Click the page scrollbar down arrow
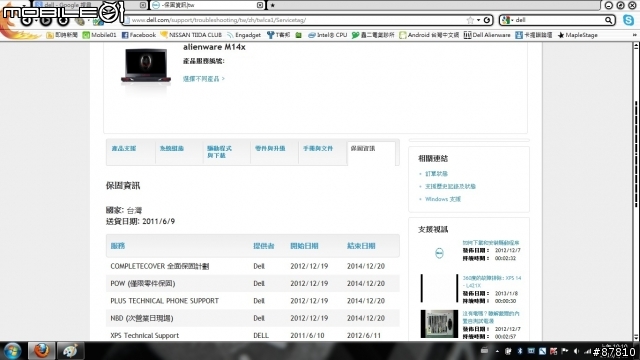 click(636, 337)
